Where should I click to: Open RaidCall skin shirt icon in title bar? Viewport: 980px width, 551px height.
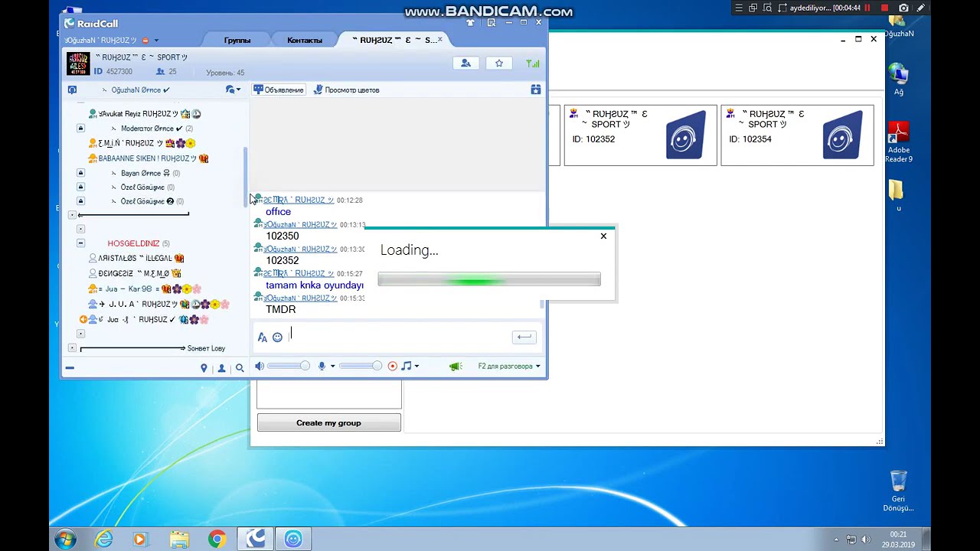tap(470, 23)
